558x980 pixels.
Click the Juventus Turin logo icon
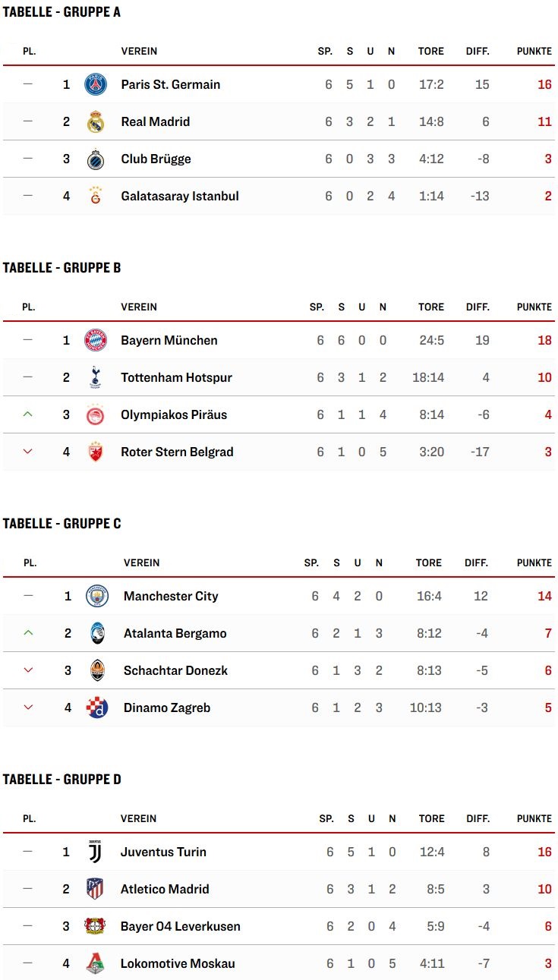(95, 852)
